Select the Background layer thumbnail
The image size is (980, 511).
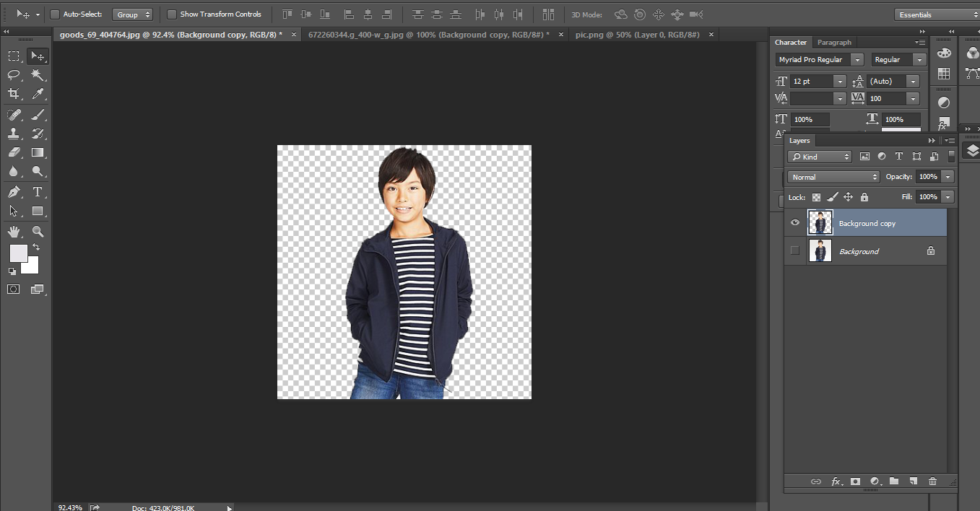(x=820, y=251)
